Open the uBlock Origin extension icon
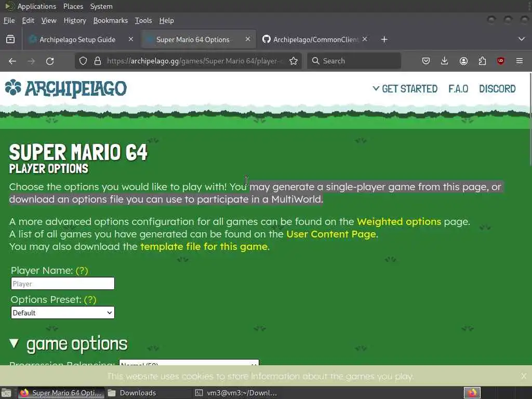 pyautogui.click(x=500, y=61)
